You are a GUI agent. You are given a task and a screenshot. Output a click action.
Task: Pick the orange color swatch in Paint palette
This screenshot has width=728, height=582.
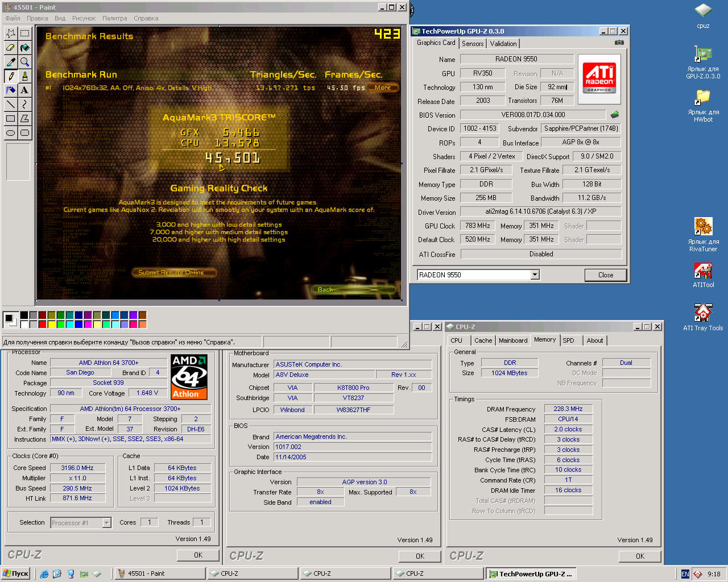click(143, 325)
